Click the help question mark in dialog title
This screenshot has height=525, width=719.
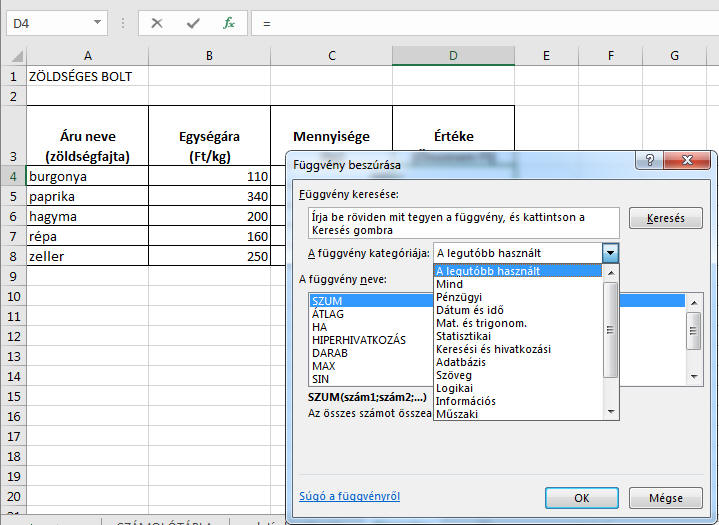tap(651, 160)
